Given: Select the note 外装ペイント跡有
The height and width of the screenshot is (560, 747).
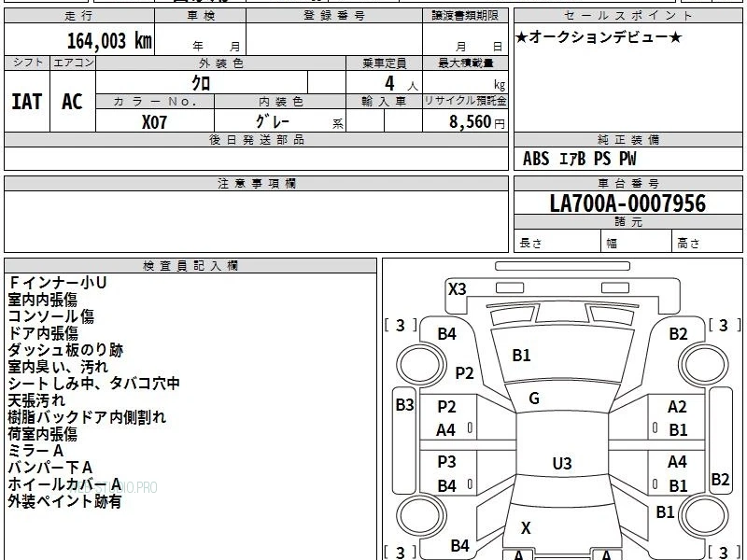Looking at the screenshot, I should [64, 501].
